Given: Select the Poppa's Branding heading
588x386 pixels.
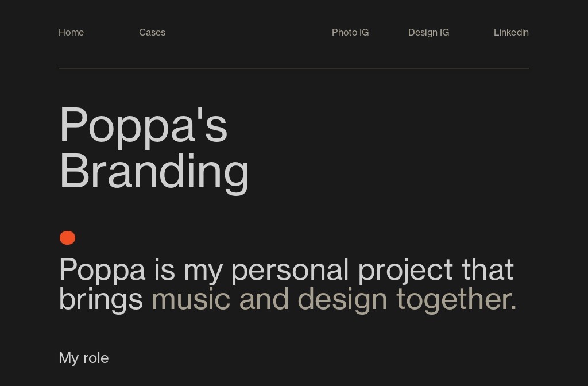Looking at the screenshot, I should pos(154,147).
